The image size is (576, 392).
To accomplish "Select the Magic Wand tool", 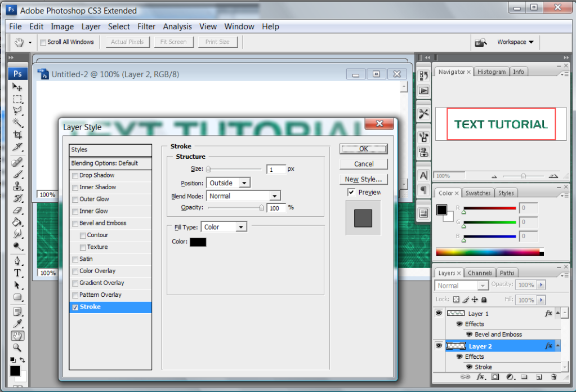I will point(17,123).
